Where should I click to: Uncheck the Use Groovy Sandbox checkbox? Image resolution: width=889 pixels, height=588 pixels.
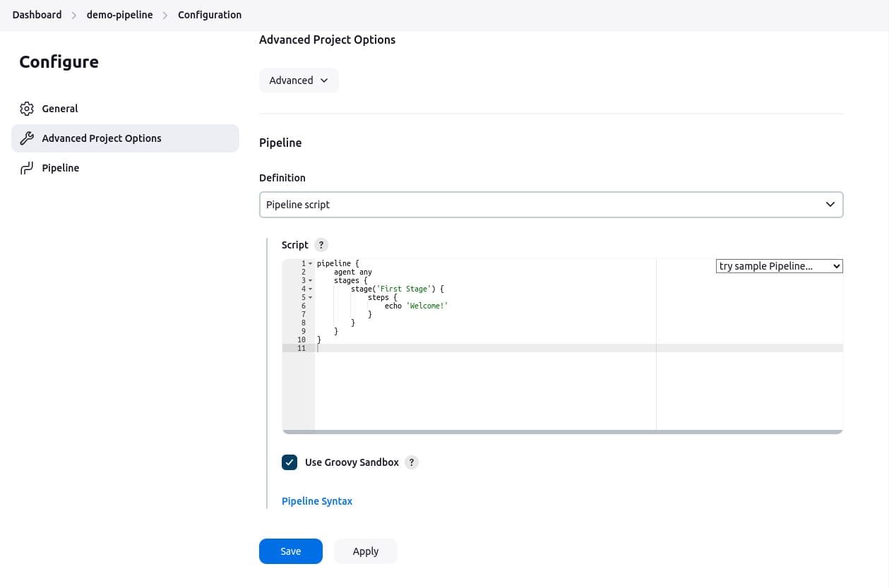290,462
